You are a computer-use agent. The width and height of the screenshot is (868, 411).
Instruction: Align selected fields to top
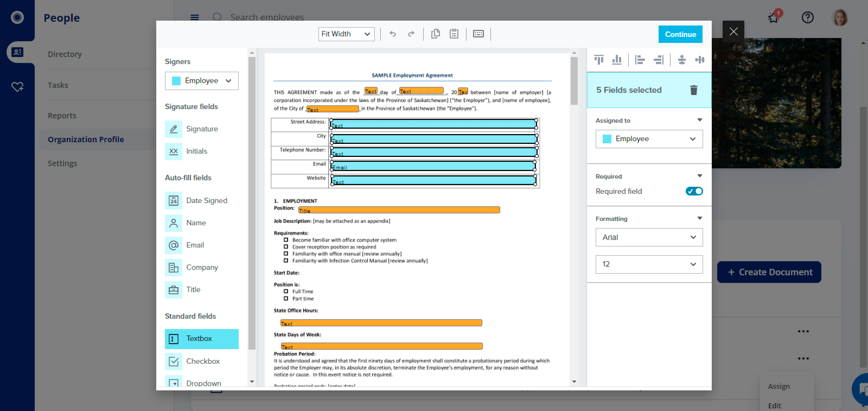coord(599,60)
